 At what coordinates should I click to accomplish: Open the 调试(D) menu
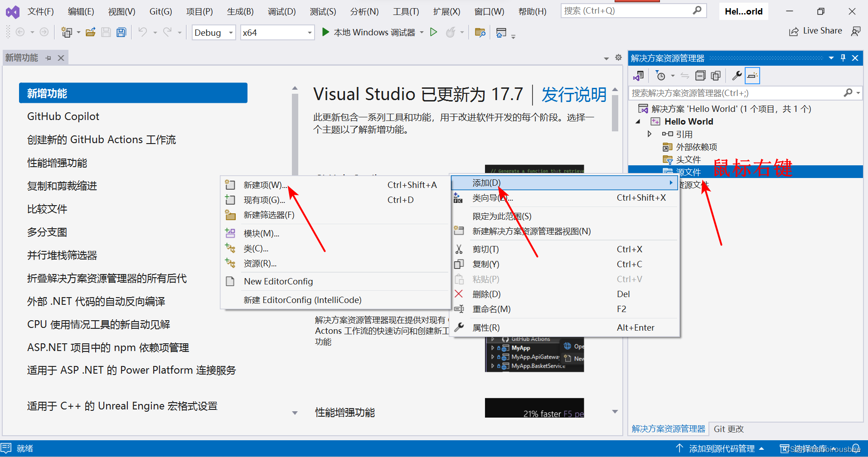pos(281,11)
